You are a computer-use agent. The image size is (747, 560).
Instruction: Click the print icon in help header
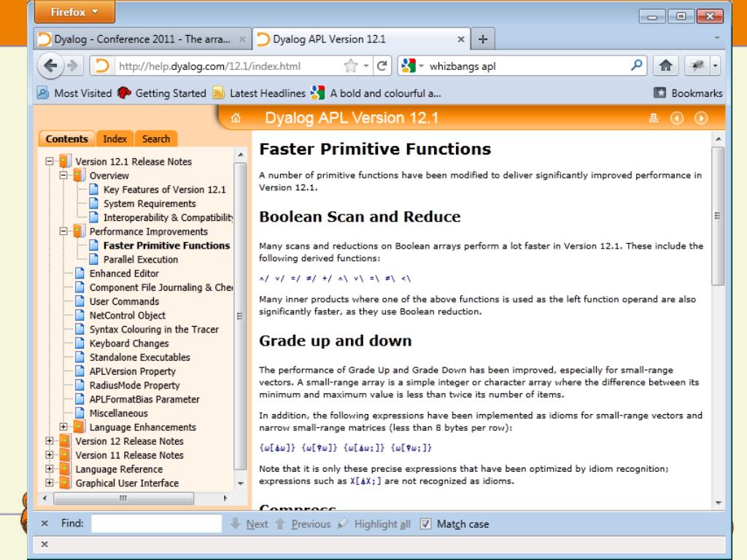pos(654,118)
